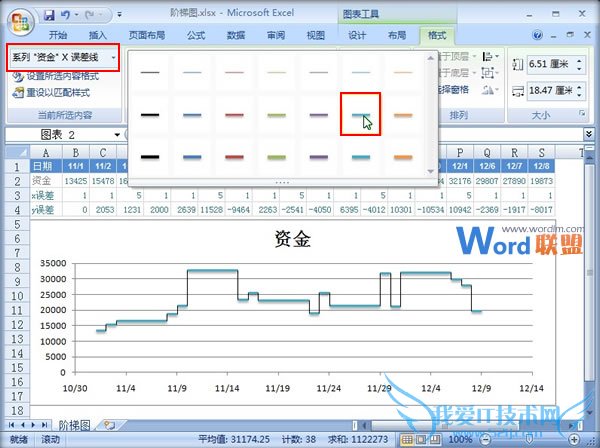600x448 pixels.
Task: Expand the Name Box dropdown showing 图表 2
Action: pyautogui.click(x=117, y=135)
